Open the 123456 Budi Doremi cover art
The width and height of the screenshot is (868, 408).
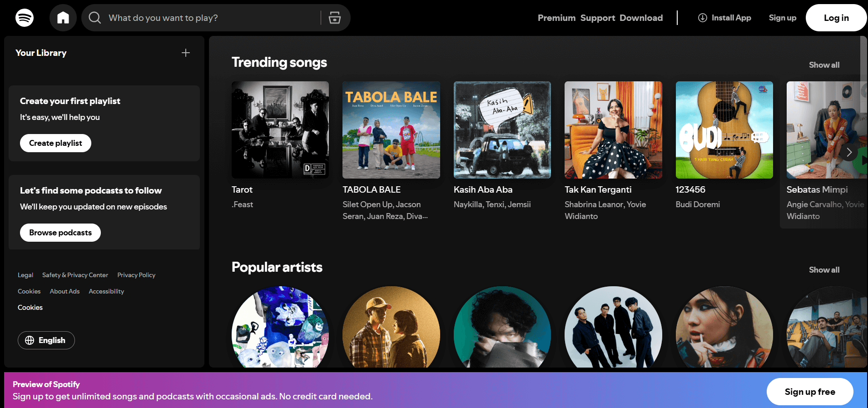coord(724,130)
